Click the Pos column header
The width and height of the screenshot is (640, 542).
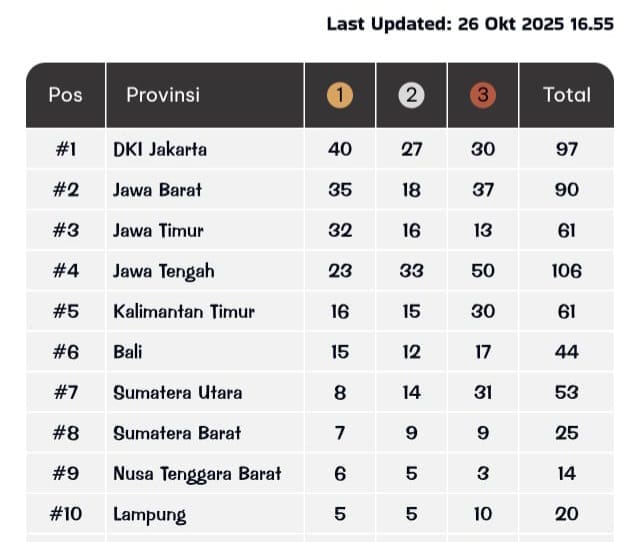[65, 95]
